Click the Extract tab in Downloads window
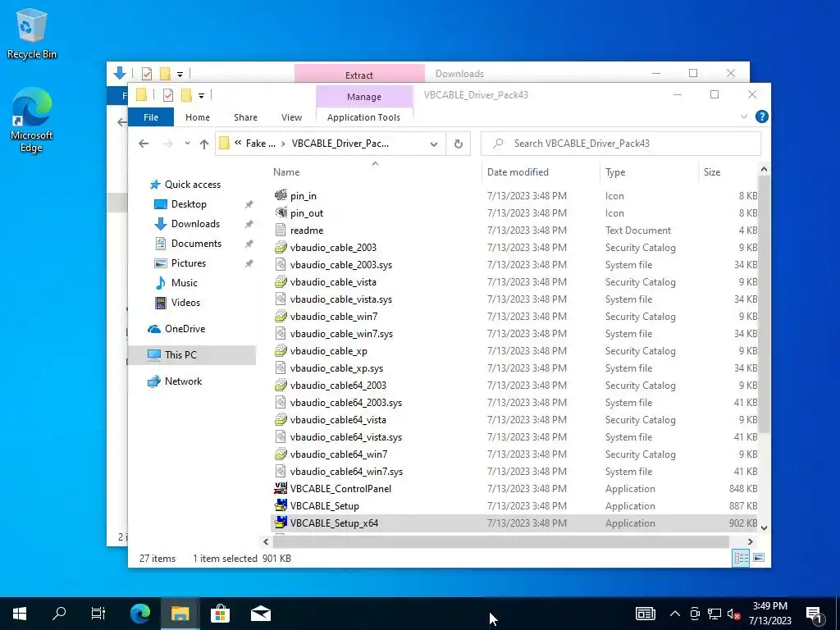Viewport: 840px width, 630px height. (x=359, y=75)
